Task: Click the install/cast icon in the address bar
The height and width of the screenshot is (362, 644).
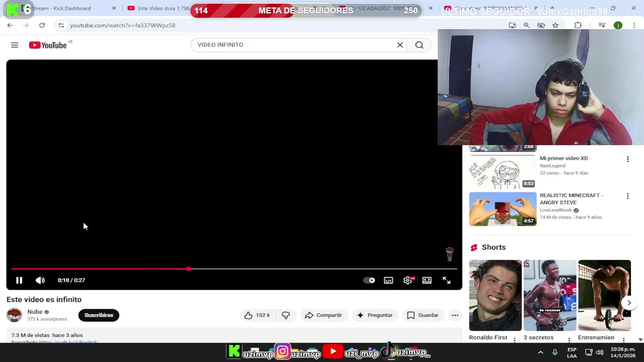Action: click(x=512, y=25)
